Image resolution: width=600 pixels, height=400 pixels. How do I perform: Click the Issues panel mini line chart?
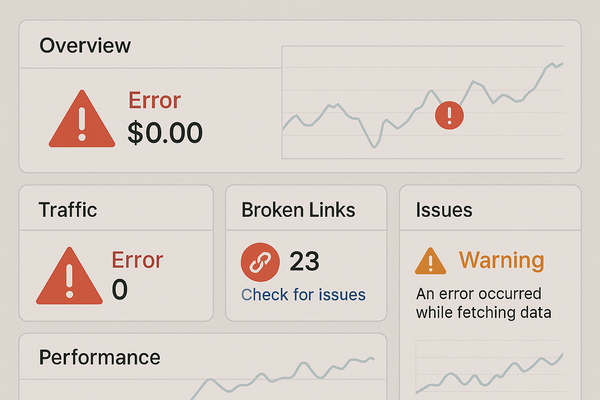pos(489,367)
